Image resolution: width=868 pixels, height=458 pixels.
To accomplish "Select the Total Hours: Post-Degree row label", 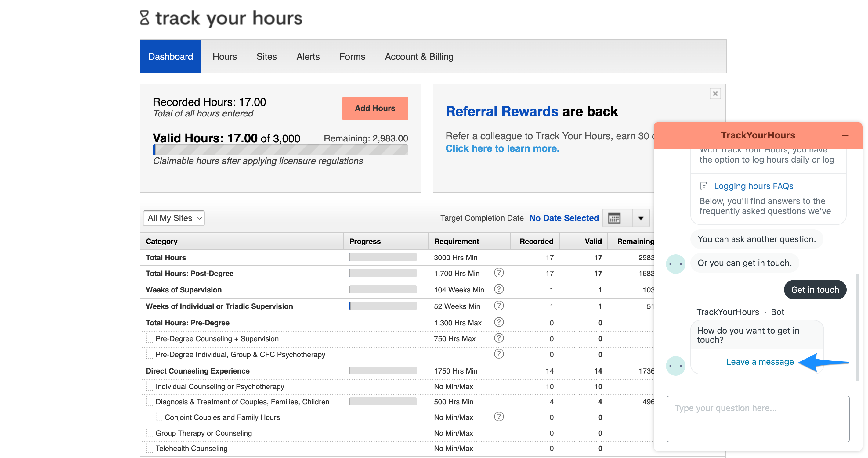I will pos(189,274).
